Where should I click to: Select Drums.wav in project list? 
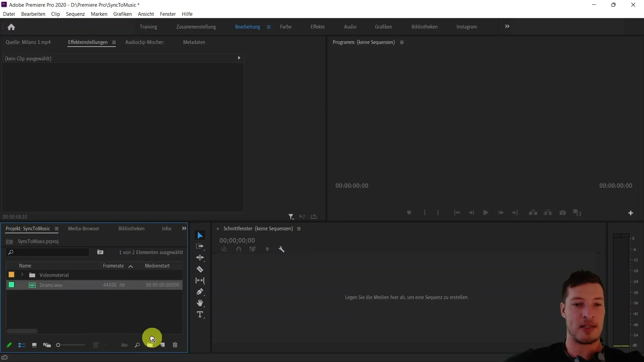pos(94,285)
